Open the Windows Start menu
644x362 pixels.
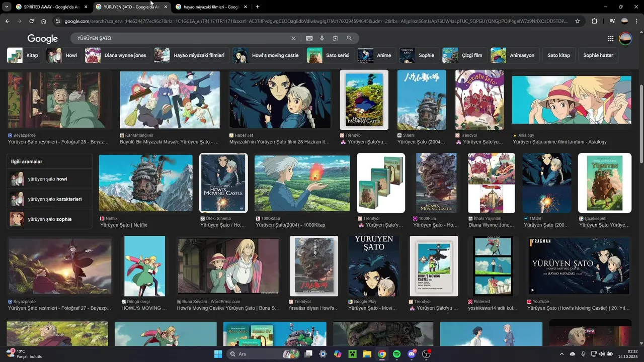[218, 354]
